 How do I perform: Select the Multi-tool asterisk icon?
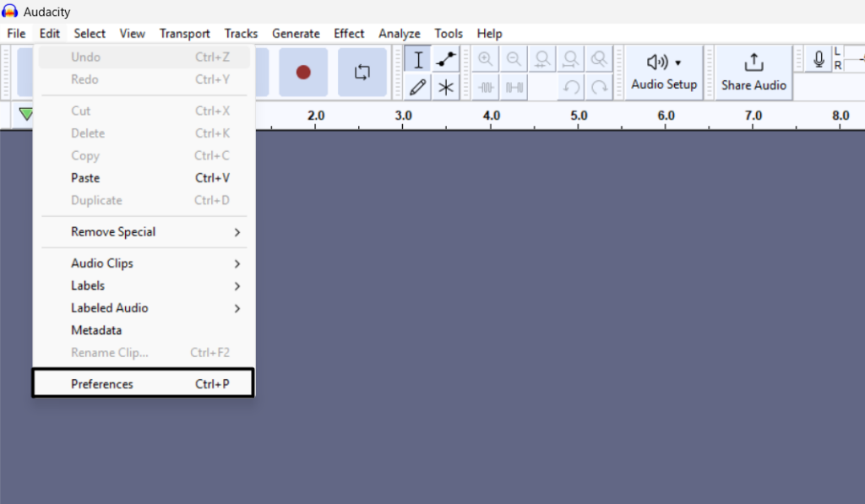(446, 87)
